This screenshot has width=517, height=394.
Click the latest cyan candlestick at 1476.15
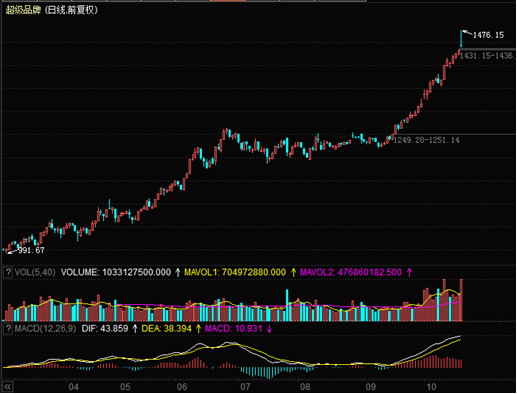461,39
